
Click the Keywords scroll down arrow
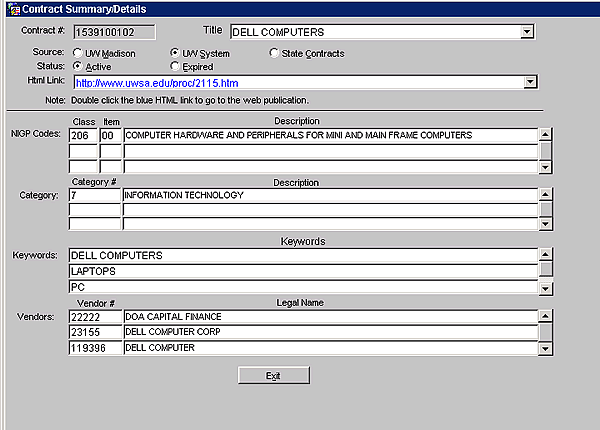click(546, 288)
